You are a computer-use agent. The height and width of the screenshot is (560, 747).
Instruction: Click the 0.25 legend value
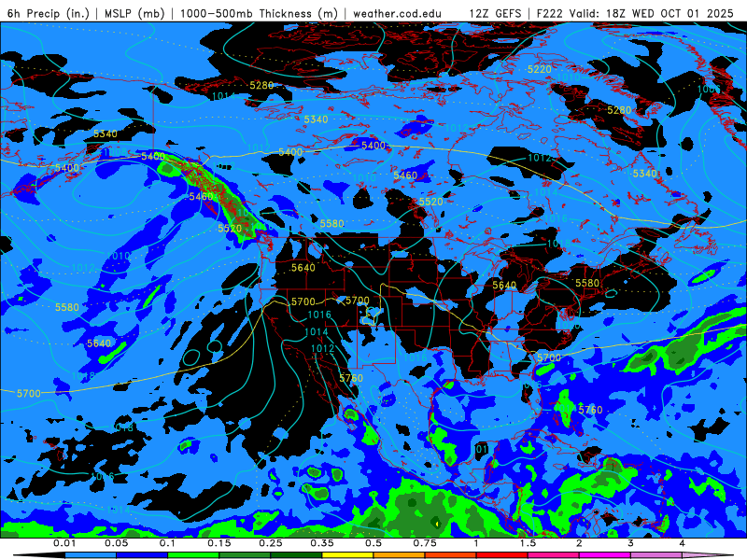pos(271,543)
